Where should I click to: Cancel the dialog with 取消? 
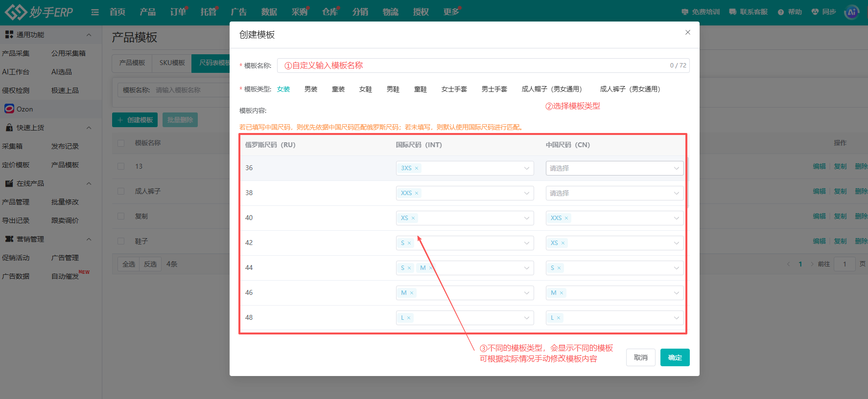[640, 357]
